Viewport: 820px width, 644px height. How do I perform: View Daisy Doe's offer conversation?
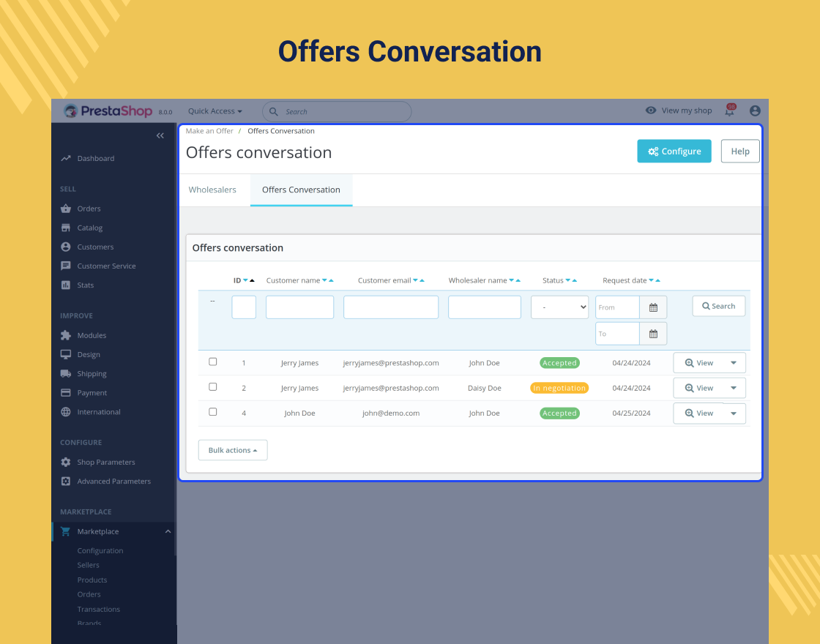coord(698,388)
